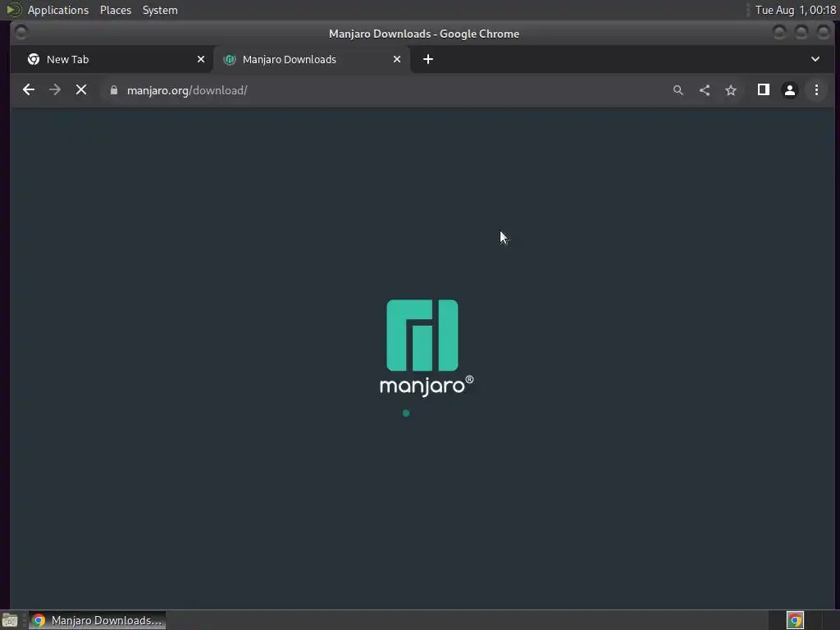Expand the tab search dropdown chevron
This screenshot has width=840, height=630.
(815, 59)
